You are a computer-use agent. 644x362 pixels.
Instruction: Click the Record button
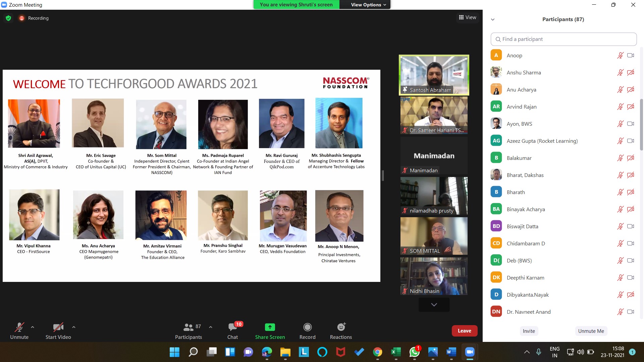coord(308,331)
